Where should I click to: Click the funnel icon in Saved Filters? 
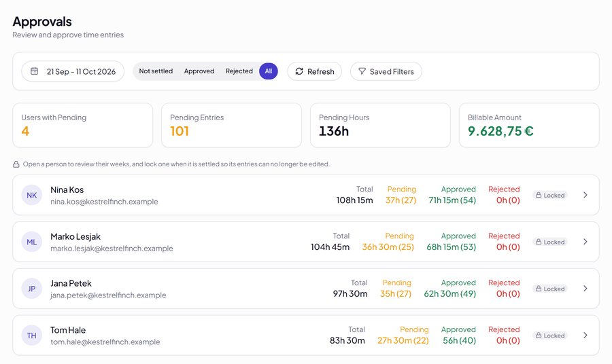[x=362, y=71]
